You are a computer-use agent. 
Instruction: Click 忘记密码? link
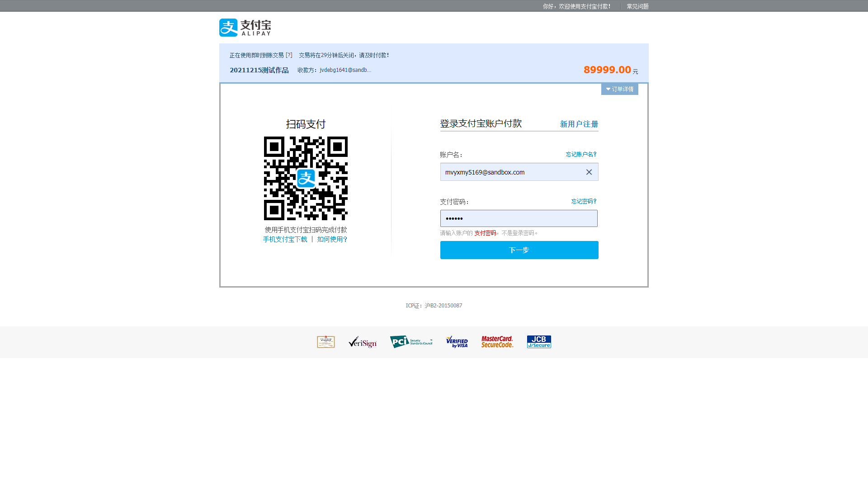584,201
